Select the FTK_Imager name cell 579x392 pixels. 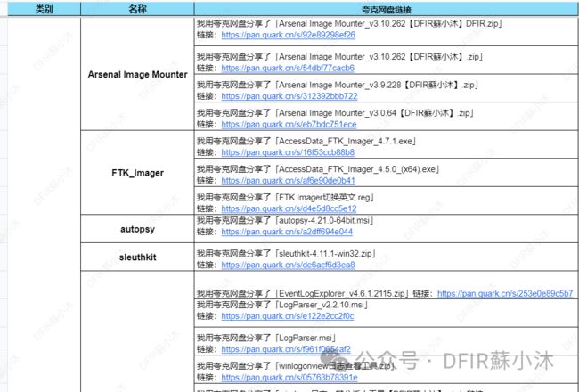coord(137,173)
